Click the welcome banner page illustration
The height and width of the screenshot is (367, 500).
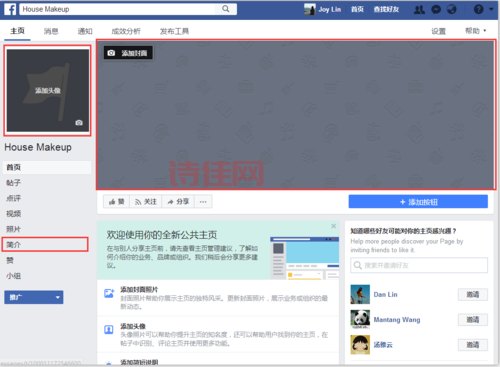pyautogui.click(x=304, y=258)
